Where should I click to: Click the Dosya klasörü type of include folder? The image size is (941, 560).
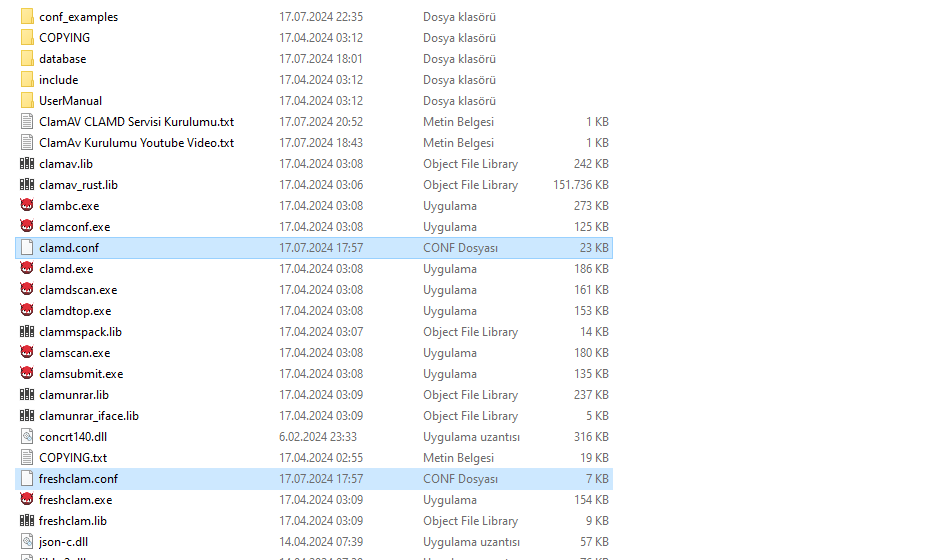tap(459, 80)
